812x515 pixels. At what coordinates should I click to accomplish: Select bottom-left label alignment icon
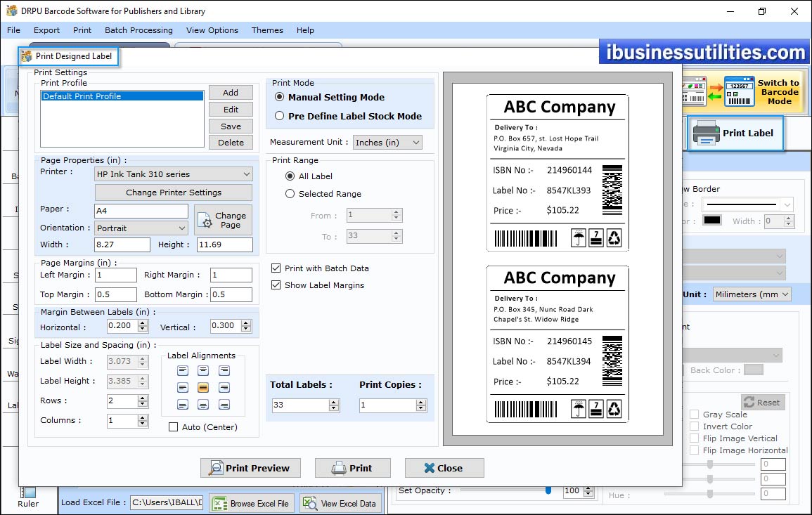(183, 405)
